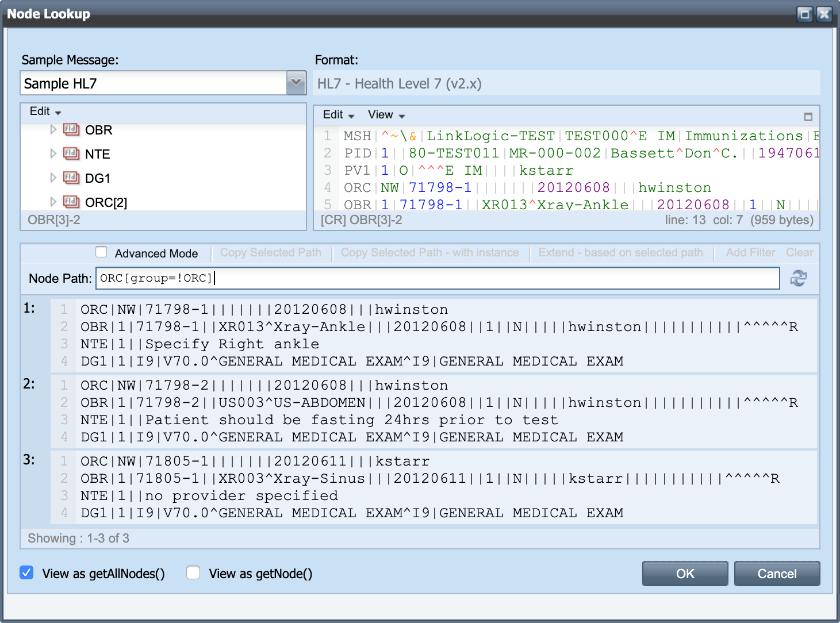Image resolution: width=840 pixels, height=623 pixels.
Task: Click the Add Filter option
Action: (749, 252)
